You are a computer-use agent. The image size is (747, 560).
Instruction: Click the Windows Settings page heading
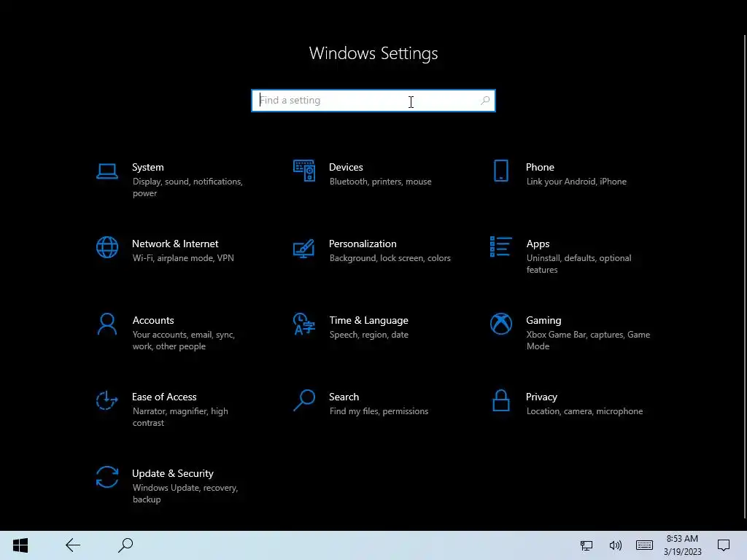pos(373,53)
